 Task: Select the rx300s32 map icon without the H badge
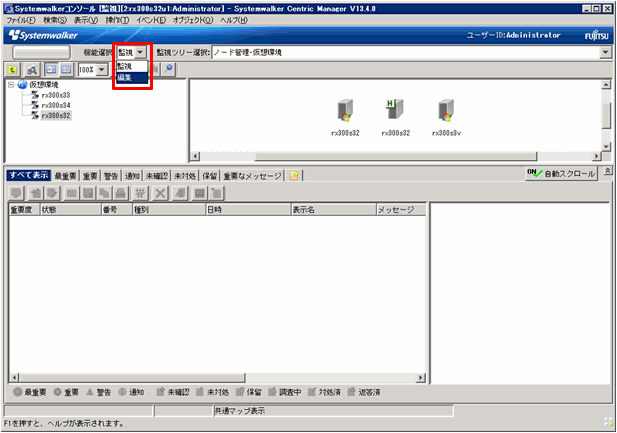click(x=345, y=110)
